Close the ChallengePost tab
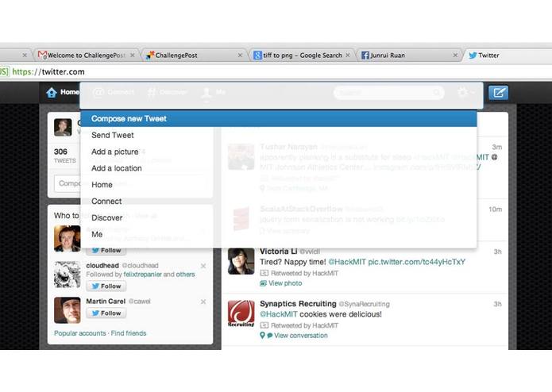552x392 pixels. point(240,56)
